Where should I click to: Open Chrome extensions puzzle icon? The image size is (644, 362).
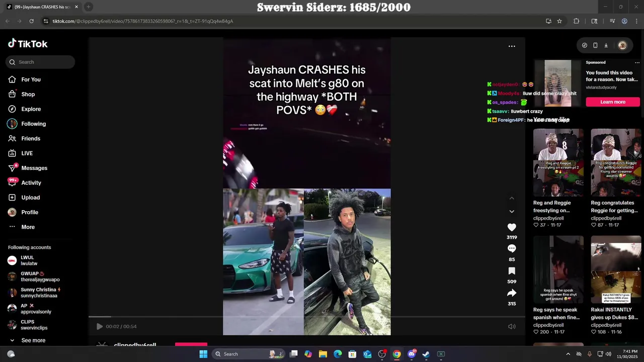(x=577, y=21)
